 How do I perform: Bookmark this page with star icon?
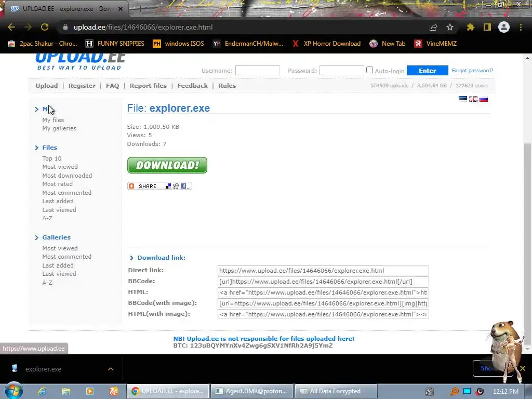449,27
